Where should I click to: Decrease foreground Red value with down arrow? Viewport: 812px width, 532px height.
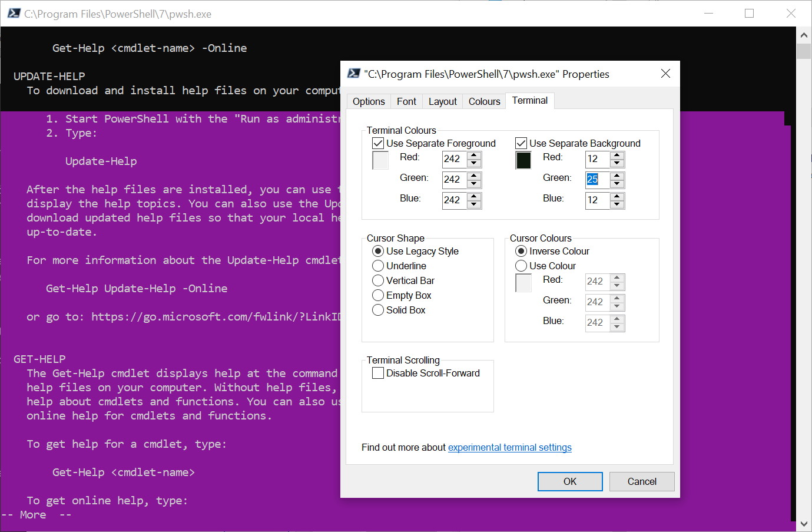[474, 163]
